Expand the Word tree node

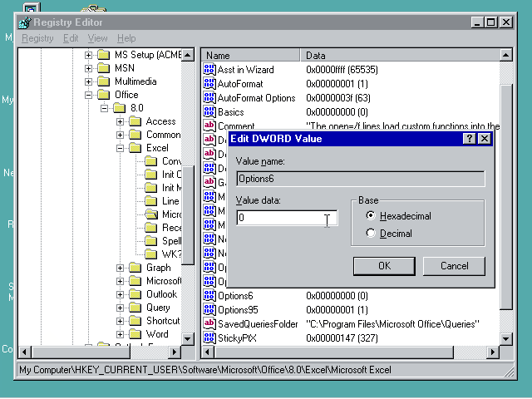120,334
